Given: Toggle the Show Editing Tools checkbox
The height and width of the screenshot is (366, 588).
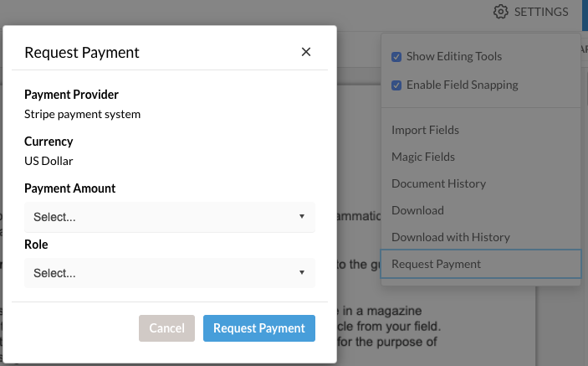Looking at the screenshot, I should click(x=397, y=57).
